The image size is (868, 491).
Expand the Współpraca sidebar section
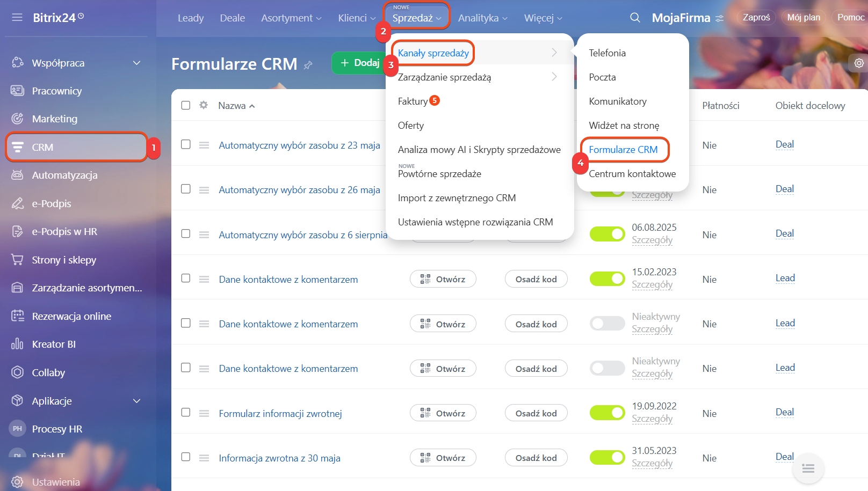point(136,63)
